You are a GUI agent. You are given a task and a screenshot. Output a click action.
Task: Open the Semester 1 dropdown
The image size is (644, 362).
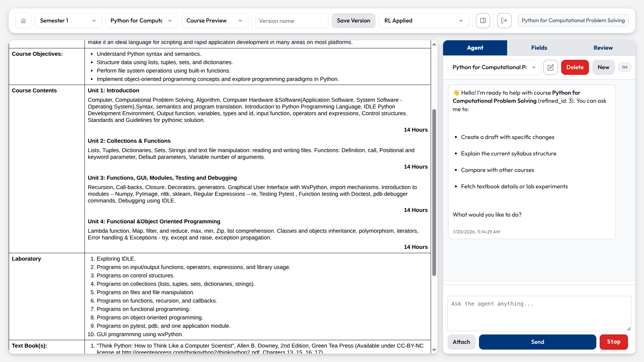point(68,21)
